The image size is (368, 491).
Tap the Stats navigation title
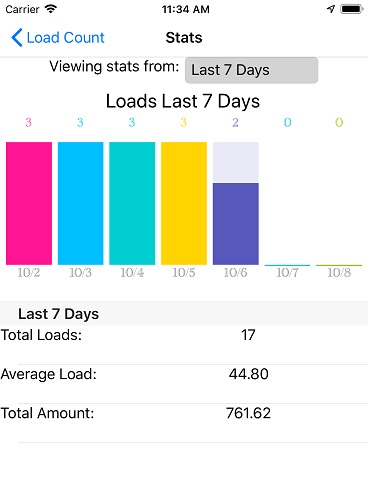pyautogui.click(x=184, y=37)
